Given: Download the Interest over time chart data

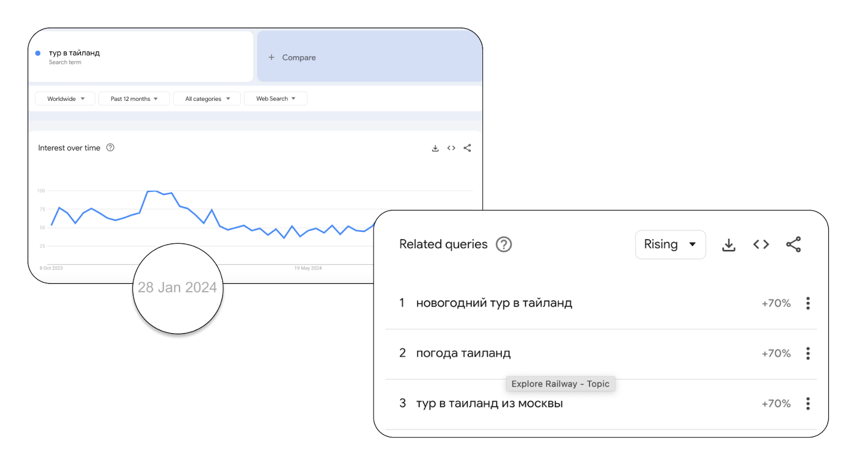Looking at the screenshot, I should coord(435,148).
